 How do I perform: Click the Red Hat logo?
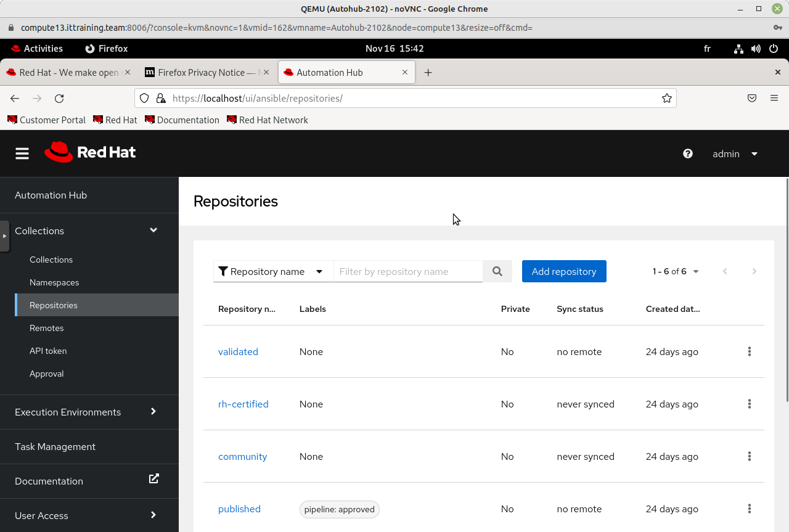point(90,152)
